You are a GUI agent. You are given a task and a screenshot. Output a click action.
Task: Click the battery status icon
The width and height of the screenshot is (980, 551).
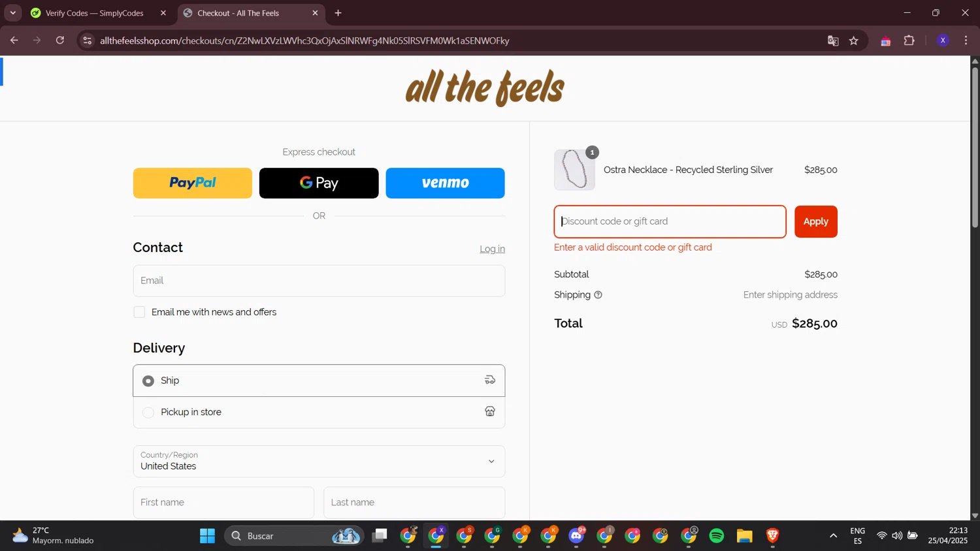click(913, 536)
